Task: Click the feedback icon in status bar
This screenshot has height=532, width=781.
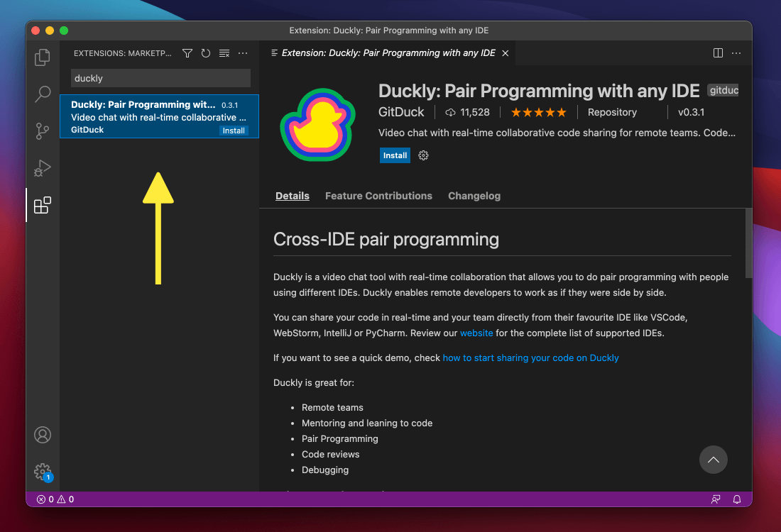Action: pyautogui.click(x=716, y=499)
